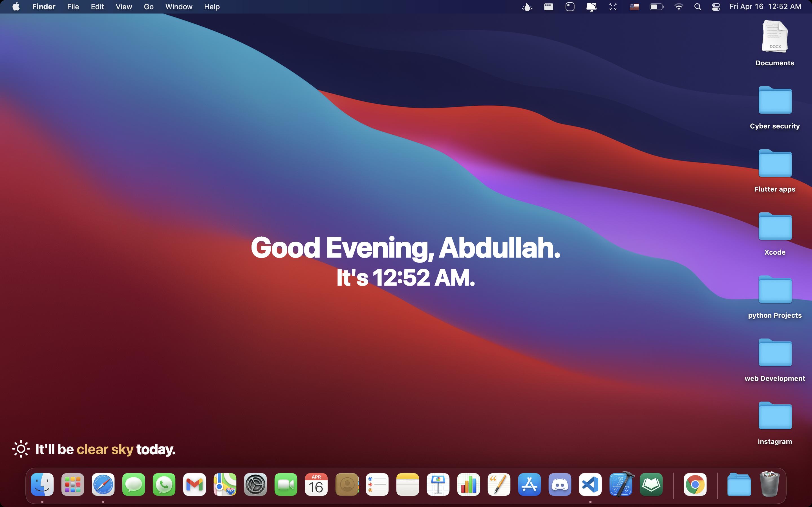
Task: Open the View menu
Action: (123, 7)
